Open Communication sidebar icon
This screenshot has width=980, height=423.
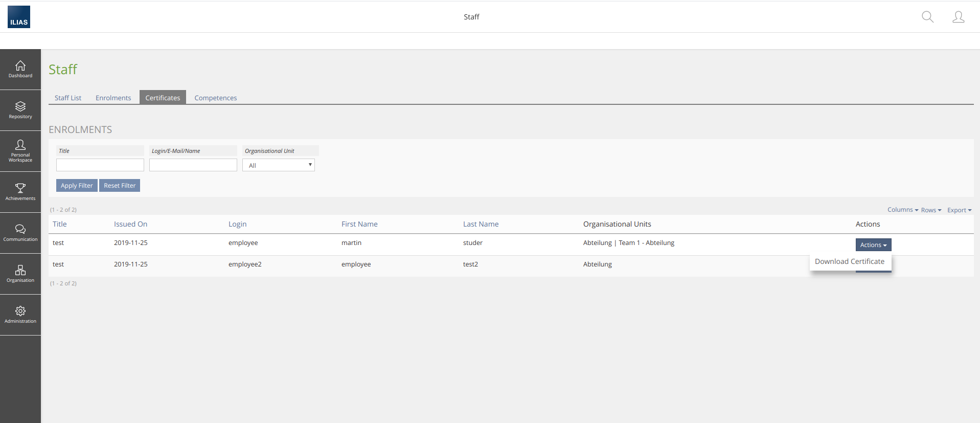(20, 233)
